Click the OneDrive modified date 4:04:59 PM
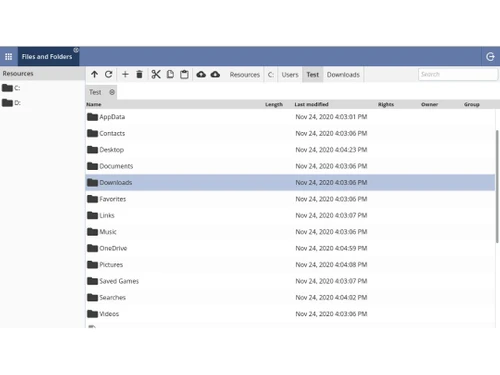 pyautogui.click(x=331, y=248)
